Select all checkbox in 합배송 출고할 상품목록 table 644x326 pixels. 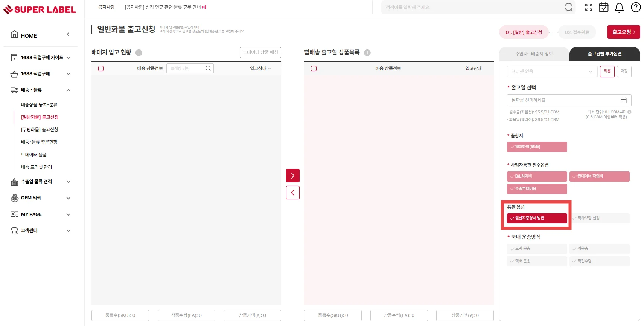[x=314, y=69]
